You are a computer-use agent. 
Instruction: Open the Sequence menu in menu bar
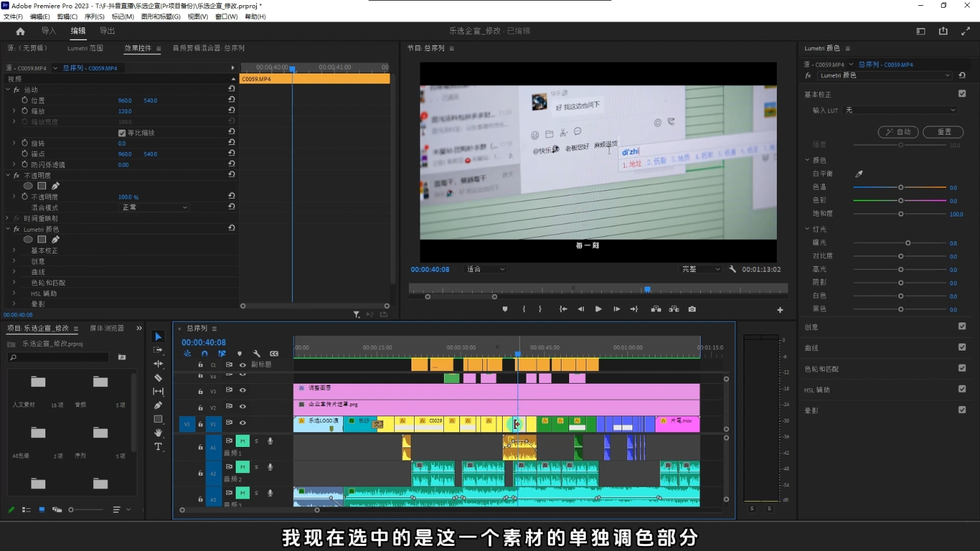point(94,17)
